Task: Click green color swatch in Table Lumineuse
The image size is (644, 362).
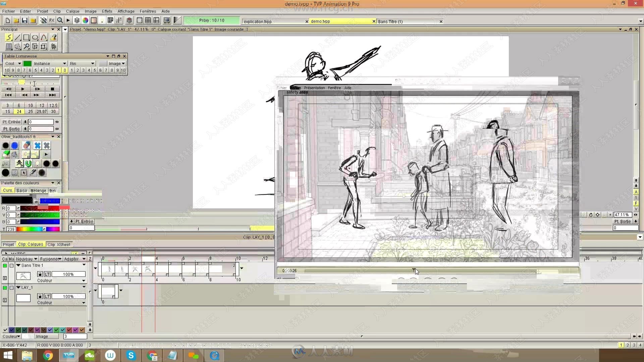Action: click(28, 63)
